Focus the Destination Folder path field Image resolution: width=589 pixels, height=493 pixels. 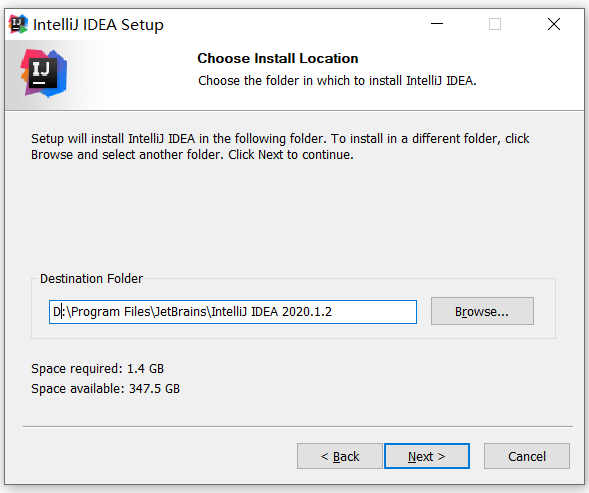[233, 312]
